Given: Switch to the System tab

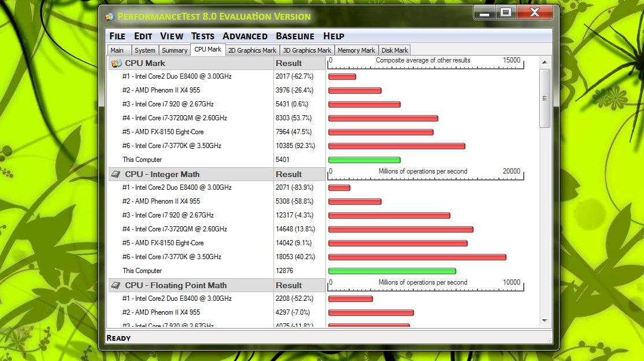Looking at the screenshot, I should click(x=145, y=50).
